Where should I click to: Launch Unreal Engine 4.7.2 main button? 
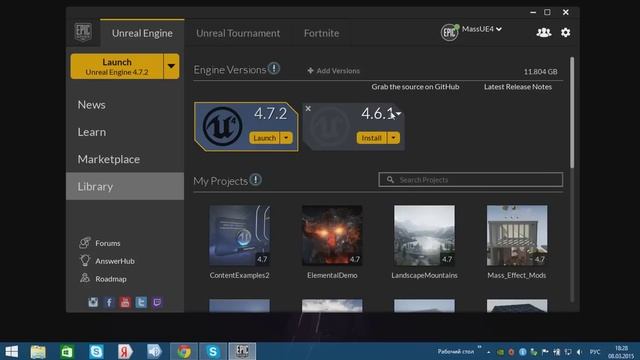(x=117, y=66)
